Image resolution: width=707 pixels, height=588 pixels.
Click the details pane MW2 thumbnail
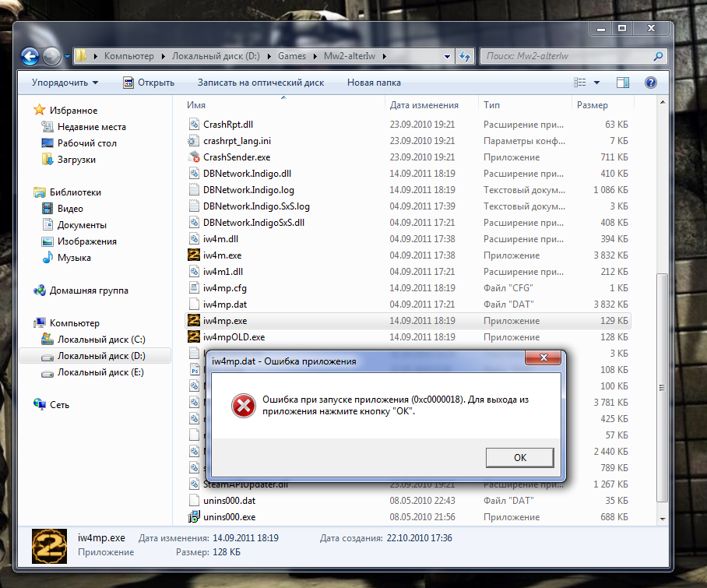pyautogui.click(x=49, y=546)
